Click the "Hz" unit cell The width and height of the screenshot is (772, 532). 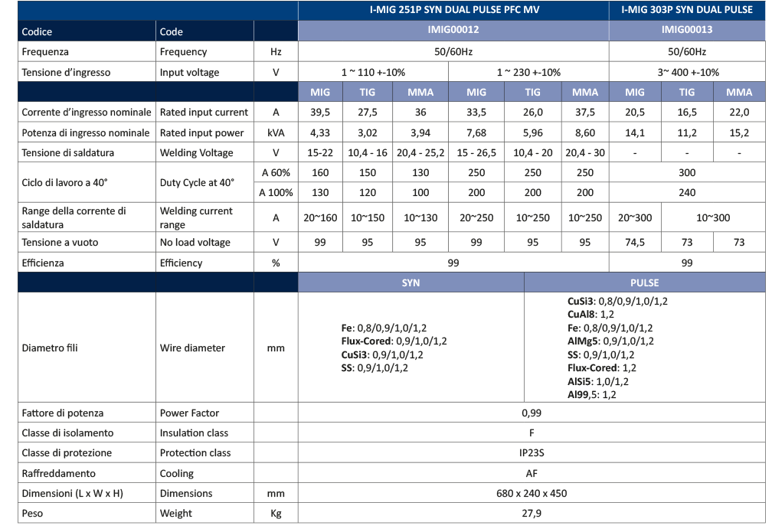click(276, 52)
